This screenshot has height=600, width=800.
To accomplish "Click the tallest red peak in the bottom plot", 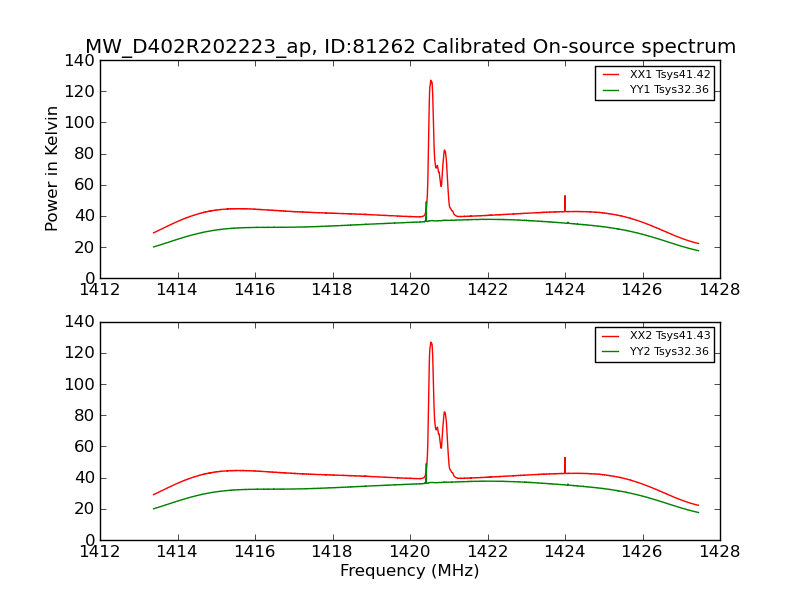I will point(431,343).
